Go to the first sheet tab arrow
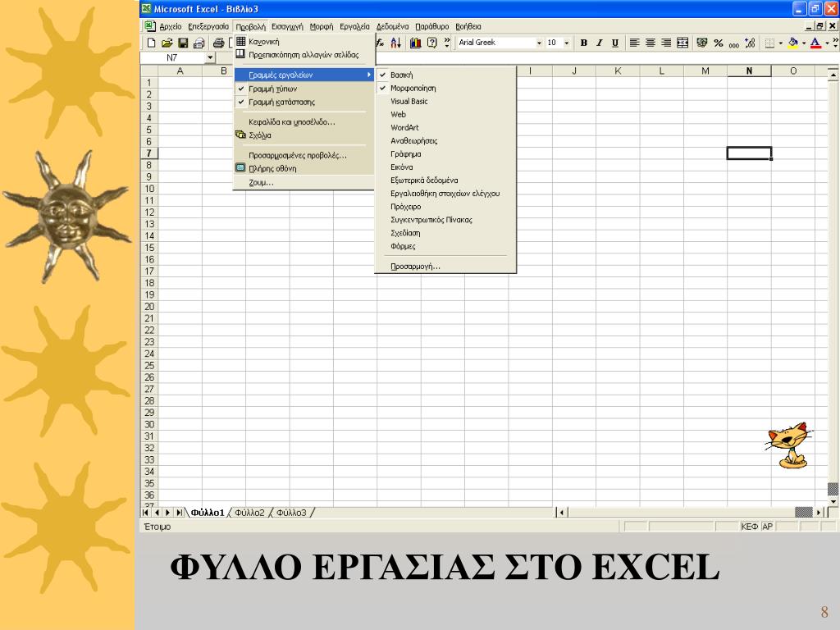 [145, 513]
